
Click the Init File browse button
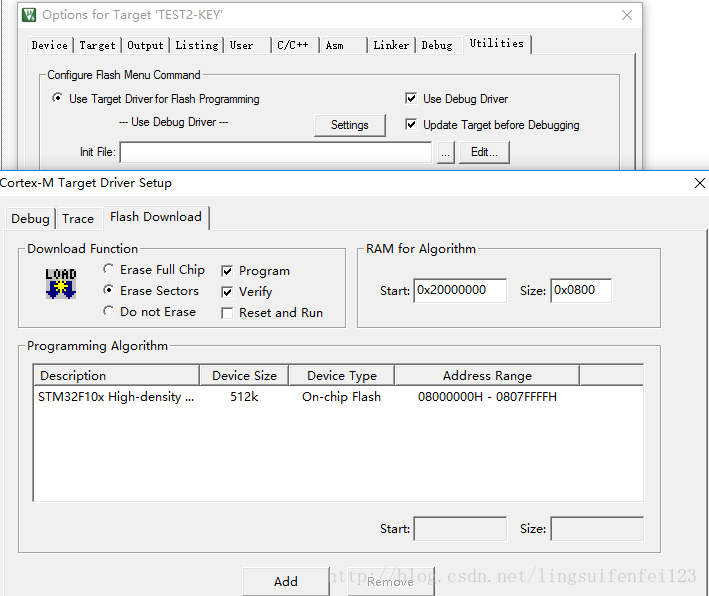click(x=445, y=152)
